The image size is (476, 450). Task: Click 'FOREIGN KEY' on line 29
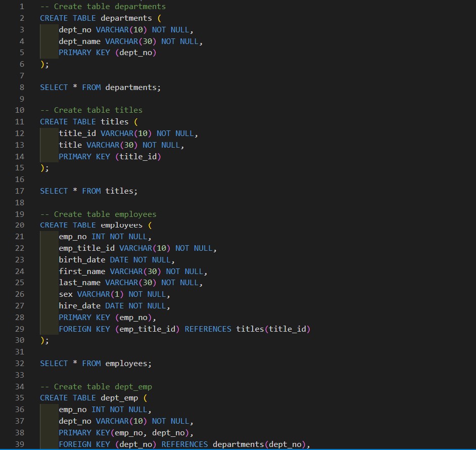pos(84,329)
